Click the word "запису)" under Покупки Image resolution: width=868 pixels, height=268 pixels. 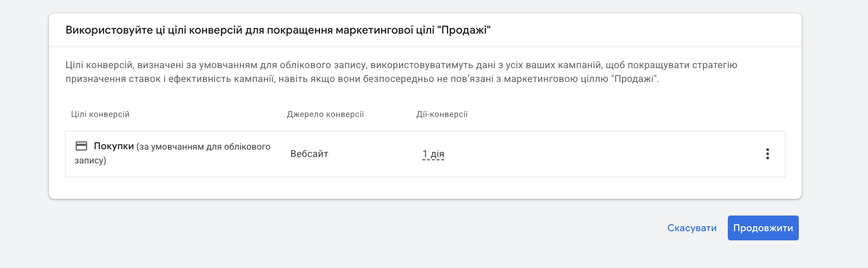pyautogui.click(x=90, y=161)
